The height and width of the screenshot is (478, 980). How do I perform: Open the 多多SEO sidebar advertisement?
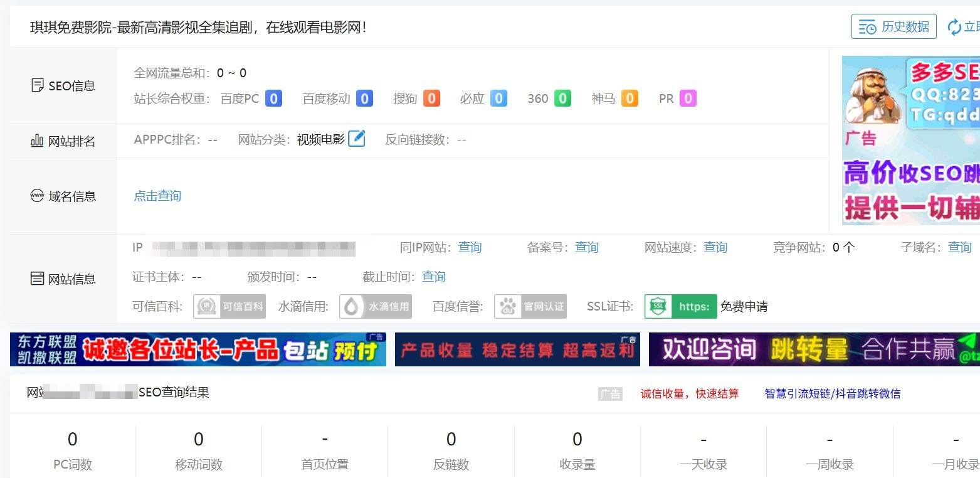pos(910,141)
